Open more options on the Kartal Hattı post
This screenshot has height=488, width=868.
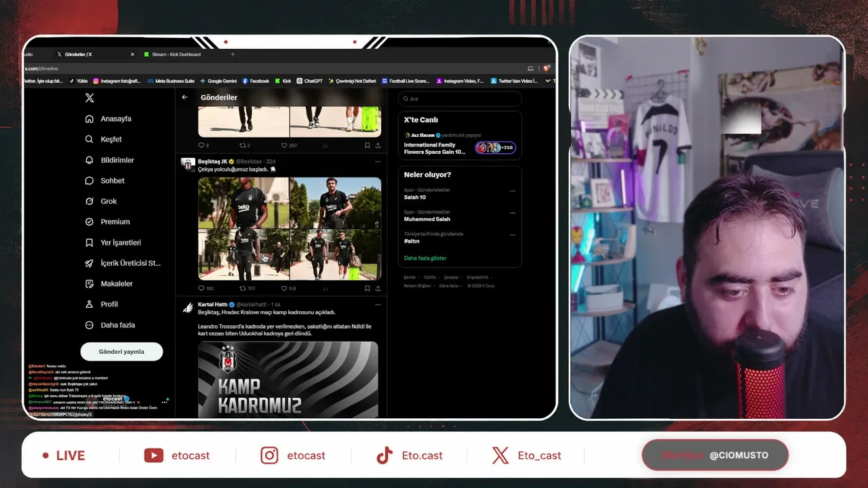(x=378, y=304)
